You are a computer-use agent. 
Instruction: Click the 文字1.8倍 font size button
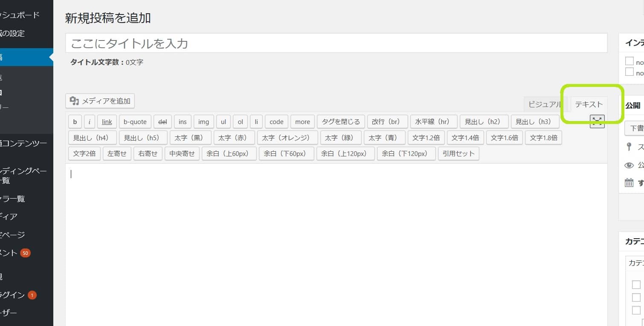pos(544,138)
